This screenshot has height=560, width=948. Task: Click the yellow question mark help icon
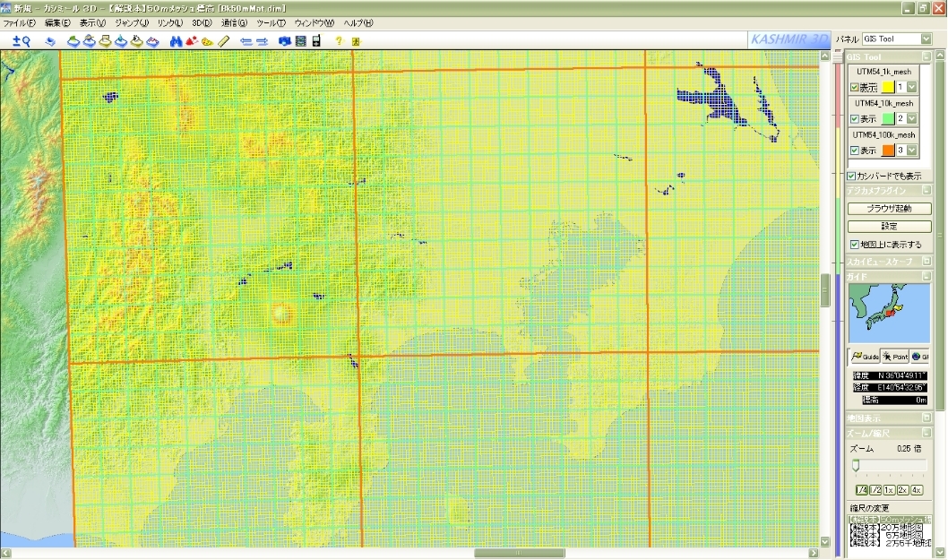340,41
